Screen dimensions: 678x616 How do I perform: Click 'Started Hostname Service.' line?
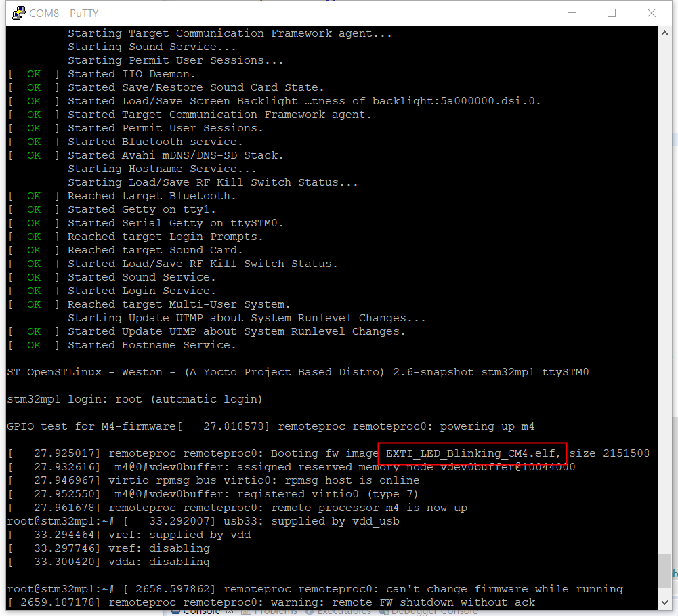tap(122, 345)
